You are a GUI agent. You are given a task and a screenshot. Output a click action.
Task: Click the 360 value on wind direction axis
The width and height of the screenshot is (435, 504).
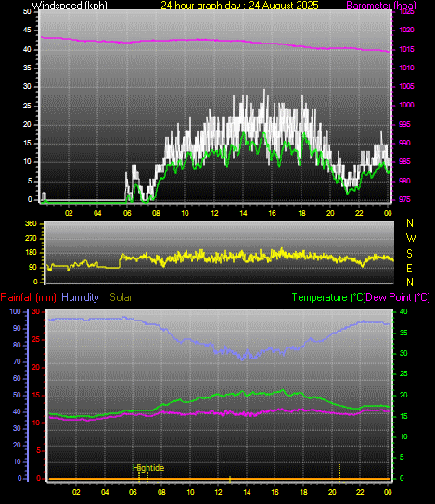(31, 224)
